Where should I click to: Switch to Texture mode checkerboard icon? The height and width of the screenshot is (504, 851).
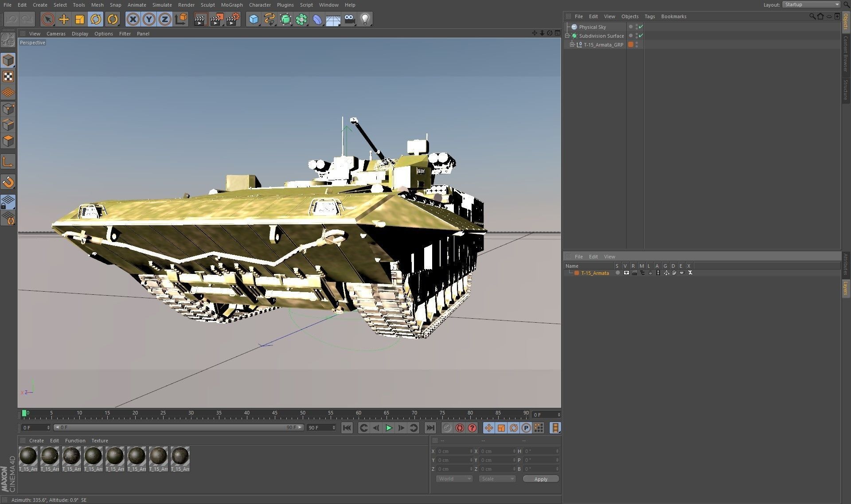(x=8, y=77)
